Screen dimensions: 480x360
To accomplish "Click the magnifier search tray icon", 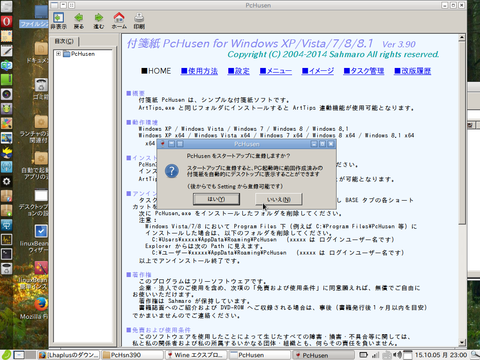I will pyautogui.click(x=475, y=355).
